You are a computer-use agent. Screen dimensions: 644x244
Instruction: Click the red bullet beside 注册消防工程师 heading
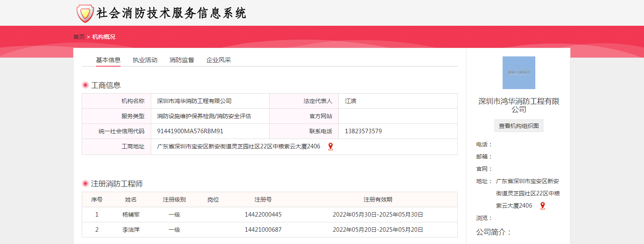click(85, 184)
